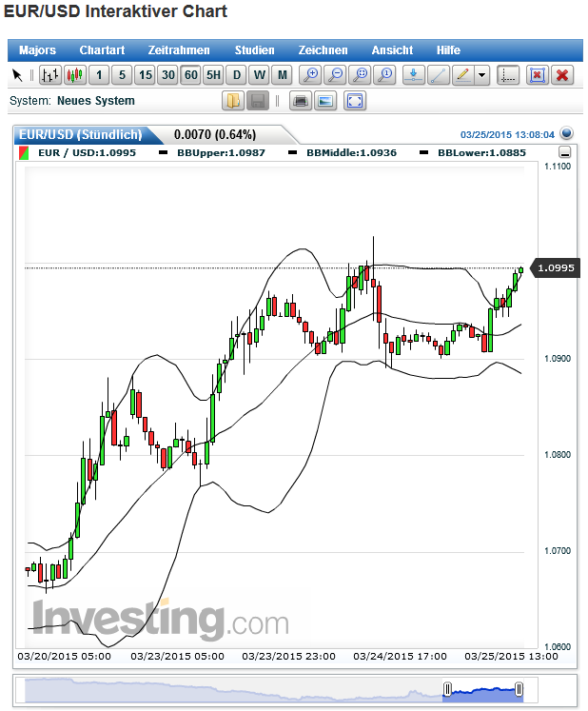
Task: Open the Zeitrahmen menu
Action: click(x=179, y=50)
